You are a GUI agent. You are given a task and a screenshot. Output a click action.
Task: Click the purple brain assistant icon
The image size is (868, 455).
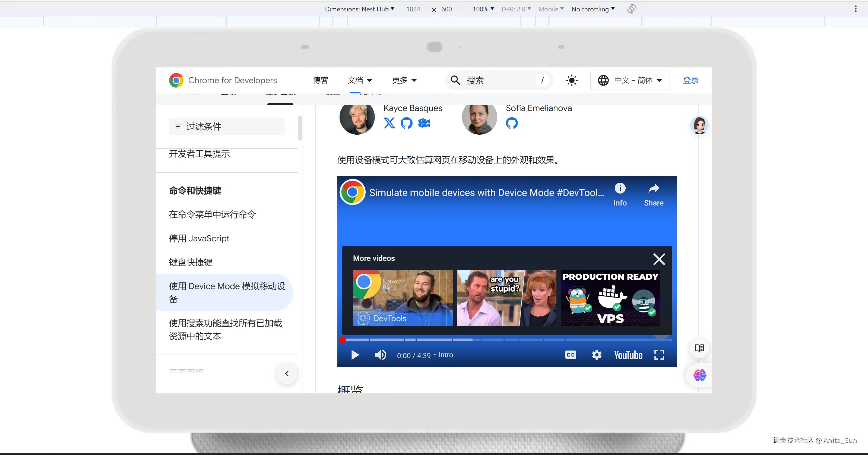click(x=699, y=375)
